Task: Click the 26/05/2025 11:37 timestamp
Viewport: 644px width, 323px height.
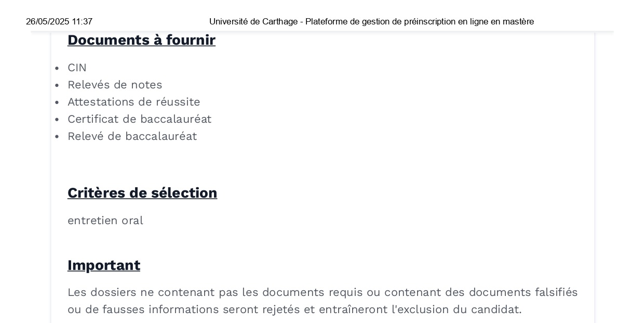Action: click(x=59, y=22)
